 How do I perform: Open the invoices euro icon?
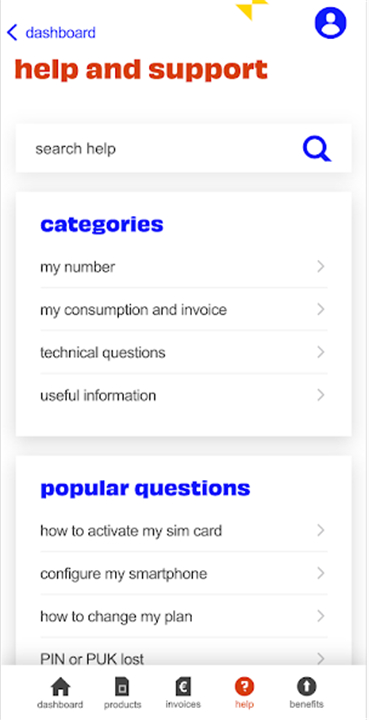click(183, 687)
